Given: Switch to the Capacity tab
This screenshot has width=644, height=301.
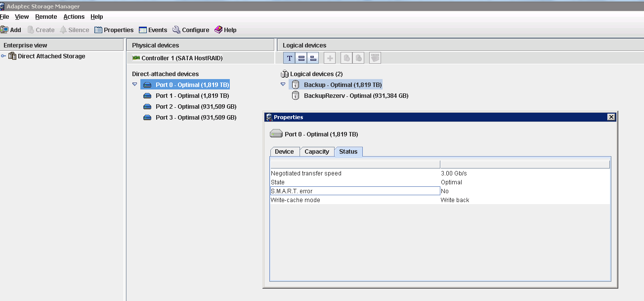Looking at the screenshot, I should pos(317,152).
